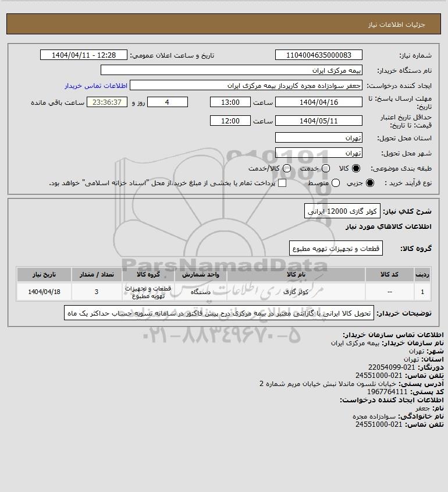Click the دستگاه unit cell
Image resolution: width=448 pixels, height=492 pixels.
201,292
